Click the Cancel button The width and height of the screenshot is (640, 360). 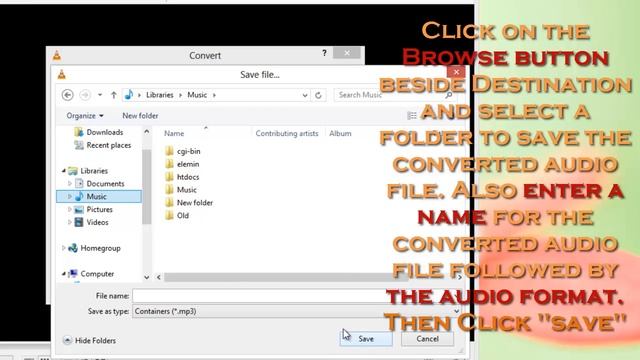click(427, 339)
